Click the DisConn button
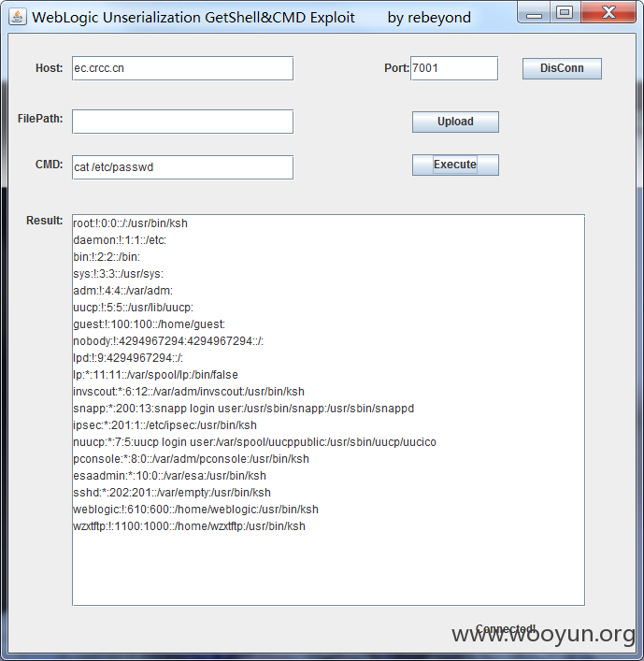This screenshot has width=644, height=661. click(562, 68)
